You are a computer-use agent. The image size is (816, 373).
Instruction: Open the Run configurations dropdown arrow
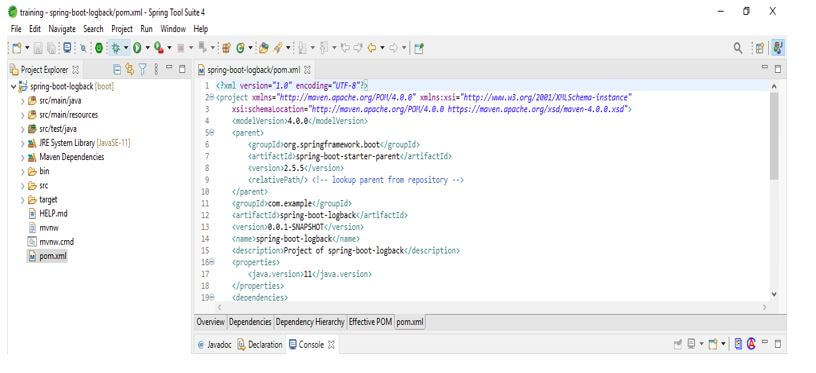click(x=147, y=48)
